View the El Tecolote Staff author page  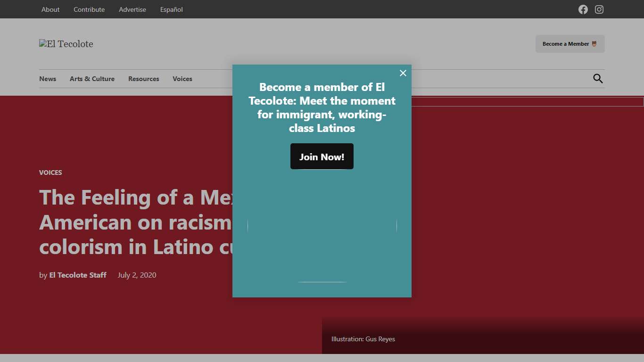pos(78,275)
